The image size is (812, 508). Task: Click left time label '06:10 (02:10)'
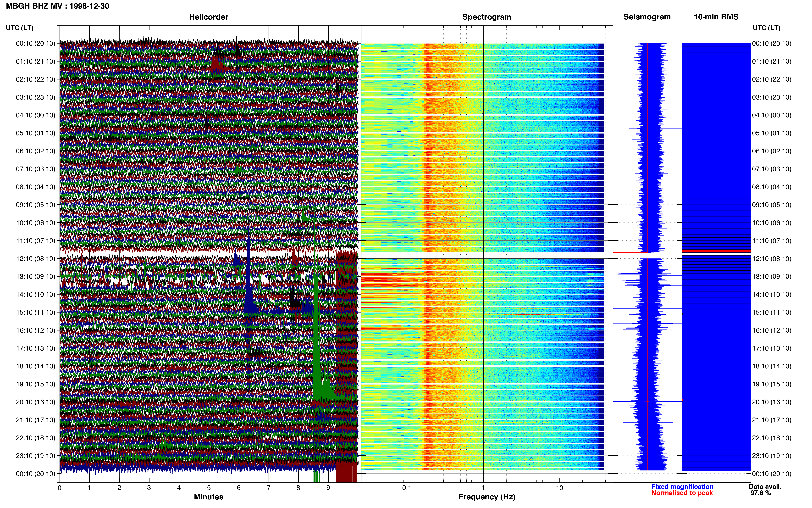36,151
